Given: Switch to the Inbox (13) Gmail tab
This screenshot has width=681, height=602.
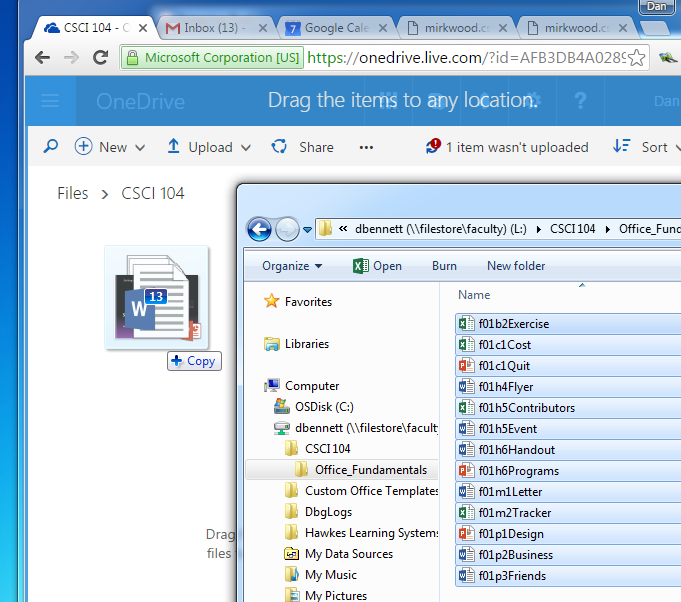Looking at the screenshot, I should [216, 28].
